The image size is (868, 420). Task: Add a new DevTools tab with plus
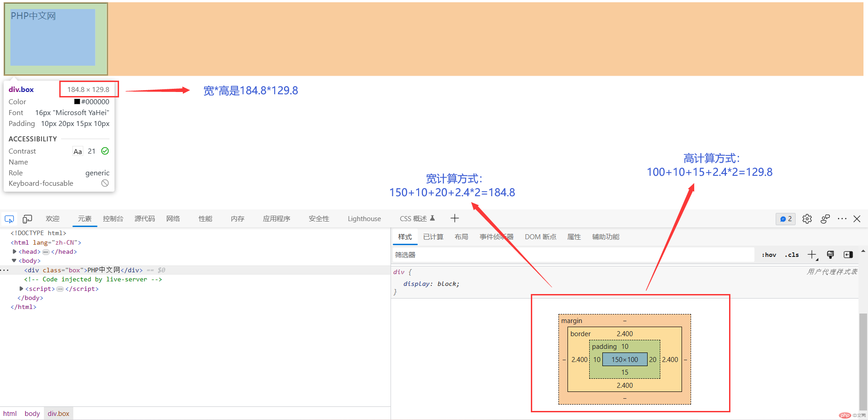point(455,218)
